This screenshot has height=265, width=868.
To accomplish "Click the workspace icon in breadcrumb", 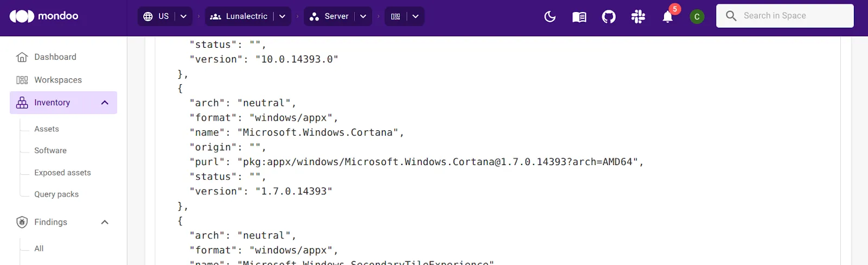I will pos(395,16).
